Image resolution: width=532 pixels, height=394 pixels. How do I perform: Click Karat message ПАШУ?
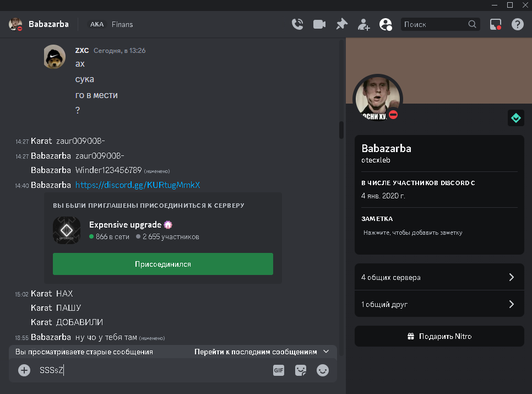(68, 308)
